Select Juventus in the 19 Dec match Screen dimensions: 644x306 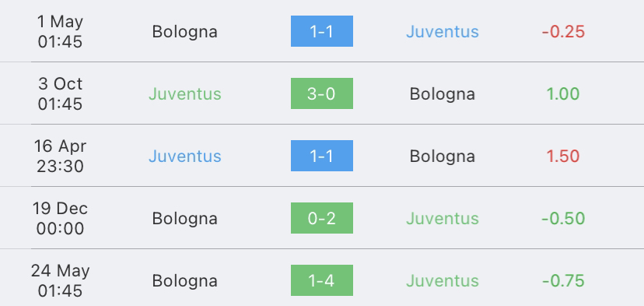coord(443,218)
